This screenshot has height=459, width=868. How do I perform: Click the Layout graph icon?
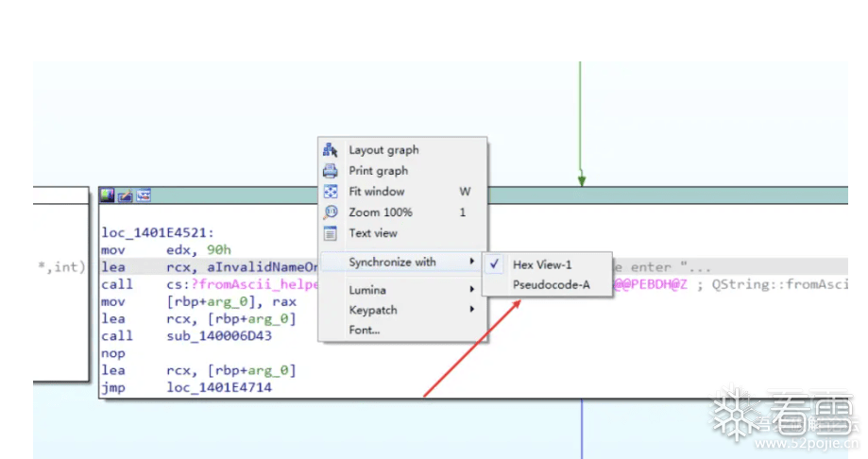tap(331, 150)
